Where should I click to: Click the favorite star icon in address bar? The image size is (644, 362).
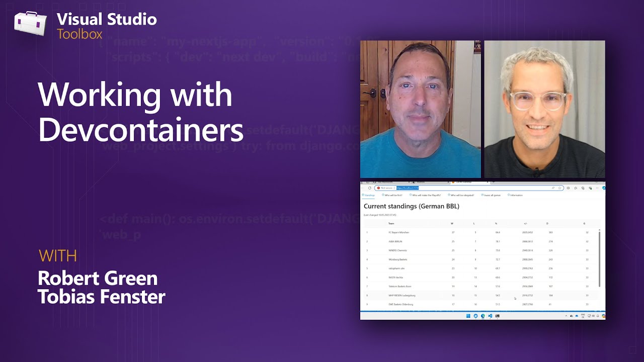point(559,188)
